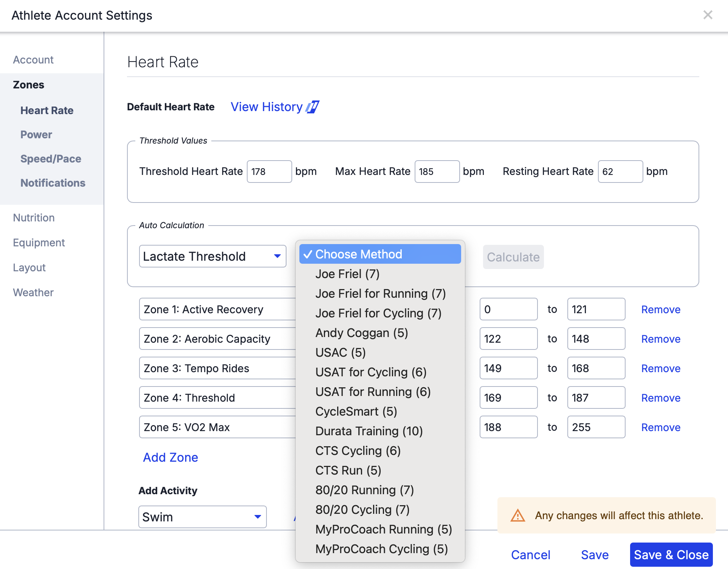The width and height of the screenshot is (728, 569).
Task: Choose Joe Friel for Cycling (7)
Action: (380, 313)
